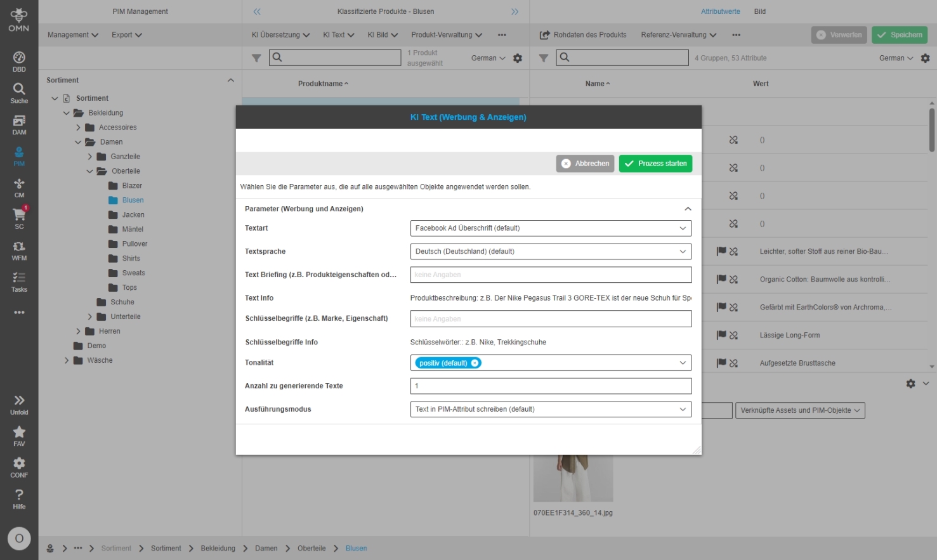The image size is (937, 560).
Task: Click the Text Briefing input field
Action: [551, 275]
